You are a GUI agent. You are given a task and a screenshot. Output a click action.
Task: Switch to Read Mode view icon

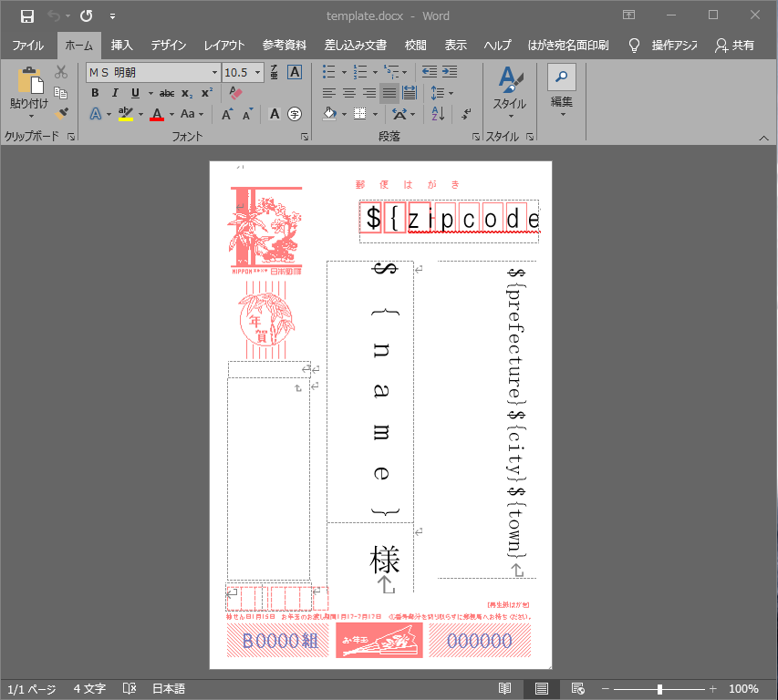504,688
